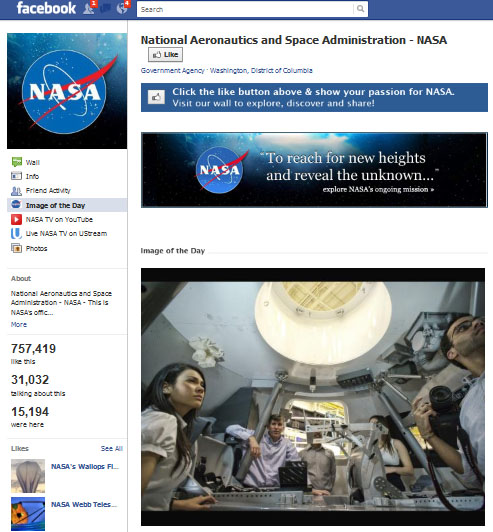493x532 pixels.
Task: See All liked pages
Action: coord(112,449)
